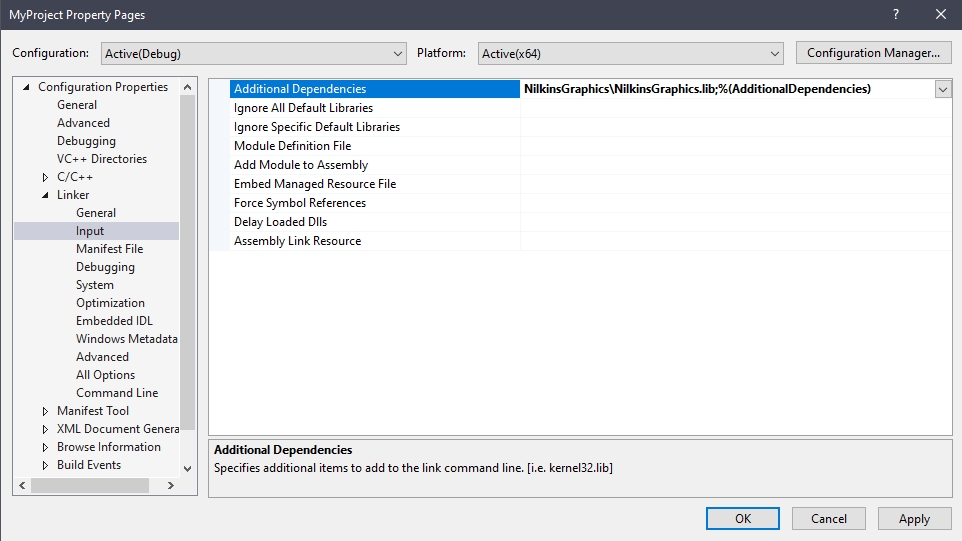
Task: Close the MyProject Property Pages dialog
Action: click(941, 14)
